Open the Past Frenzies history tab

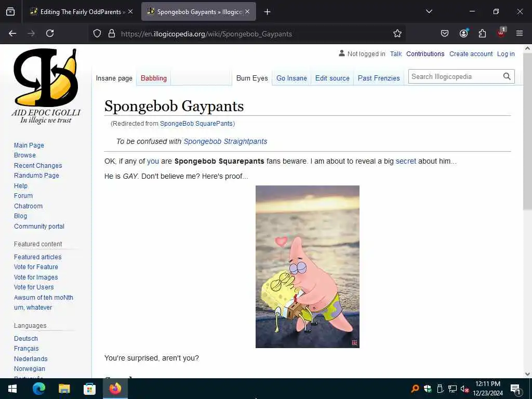point(379,78)
